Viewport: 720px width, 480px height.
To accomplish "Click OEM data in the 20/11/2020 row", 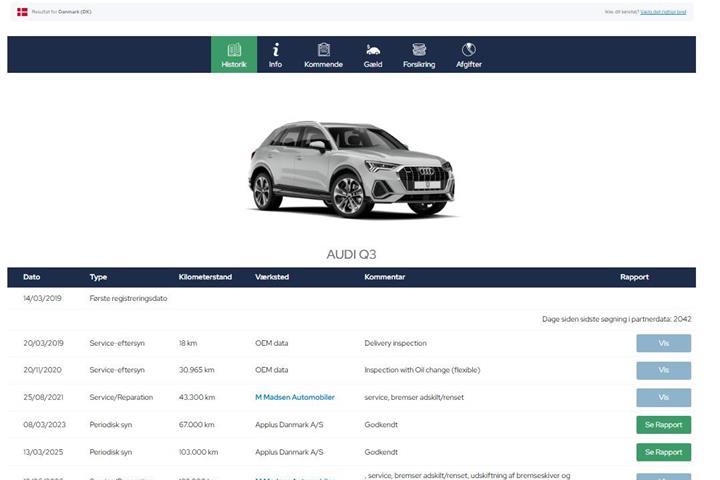I will [271, 370].
